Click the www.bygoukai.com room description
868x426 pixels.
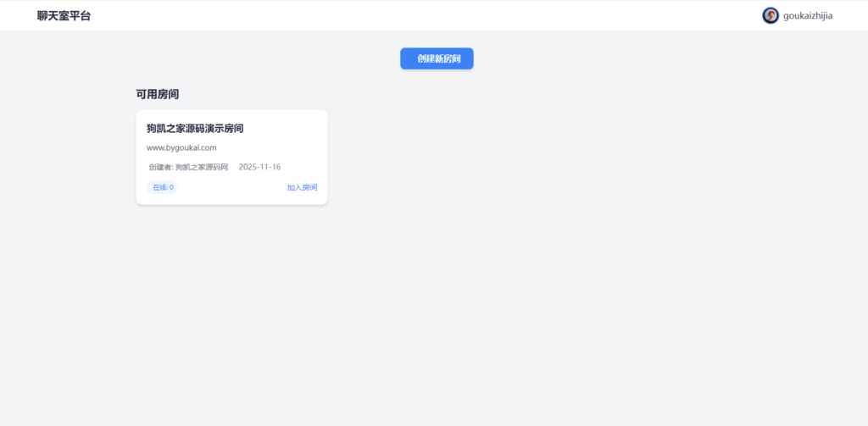pos(181,147)
